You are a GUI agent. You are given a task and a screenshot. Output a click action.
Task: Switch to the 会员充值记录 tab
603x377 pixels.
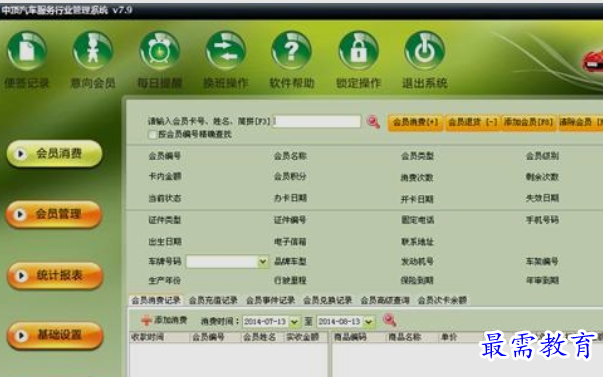(x=213, y=300)
